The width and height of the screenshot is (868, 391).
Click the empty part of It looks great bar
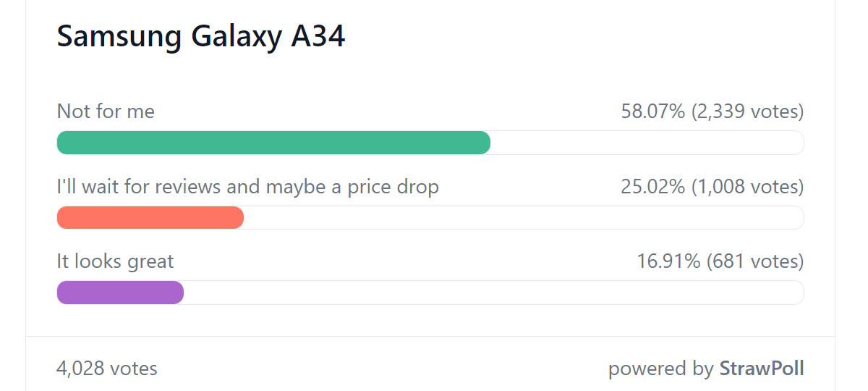coord(494,293)
